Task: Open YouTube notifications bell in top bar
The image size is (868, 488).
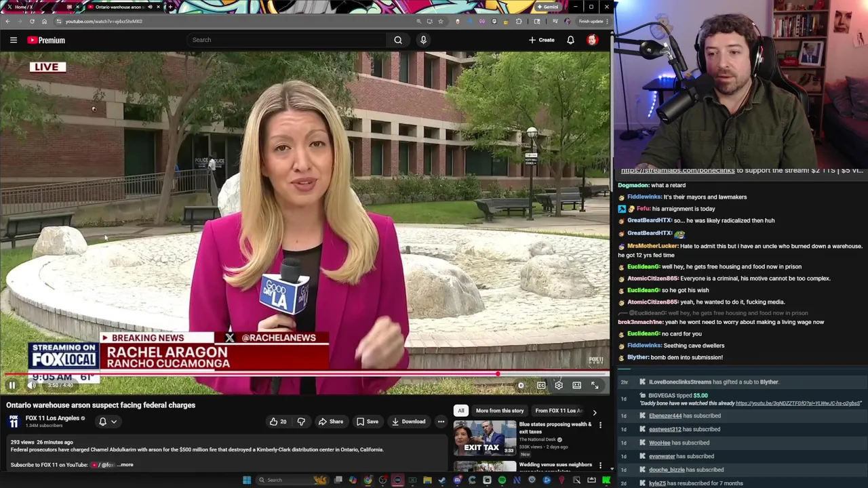Action: [570, 40]
